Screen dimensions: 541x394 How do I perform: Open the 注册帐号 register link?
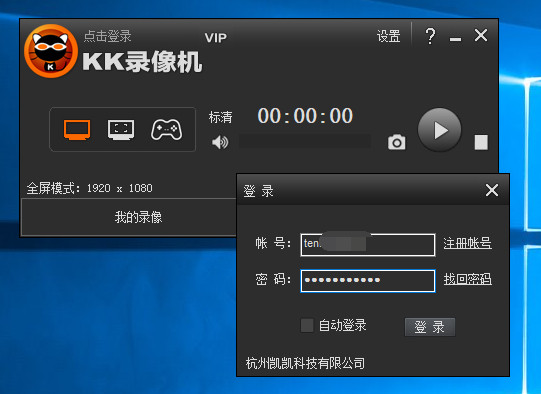coord(467,243)
